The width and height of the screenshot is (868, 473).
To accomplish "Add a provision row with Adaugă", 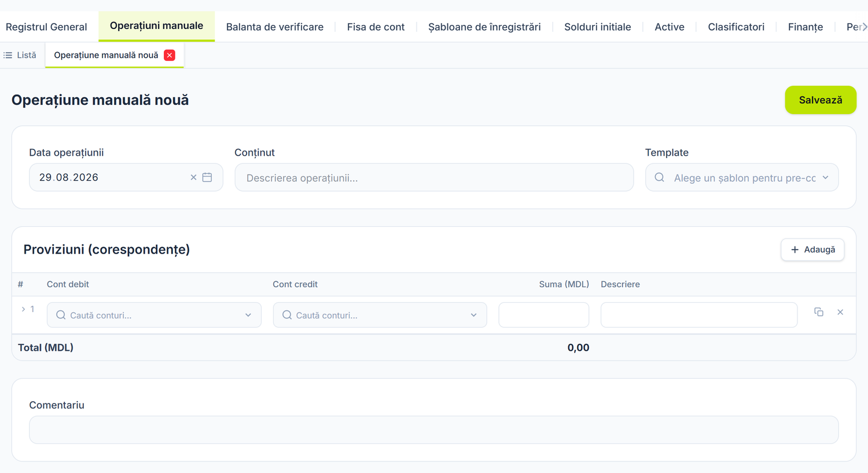I will tap(812, 250).
